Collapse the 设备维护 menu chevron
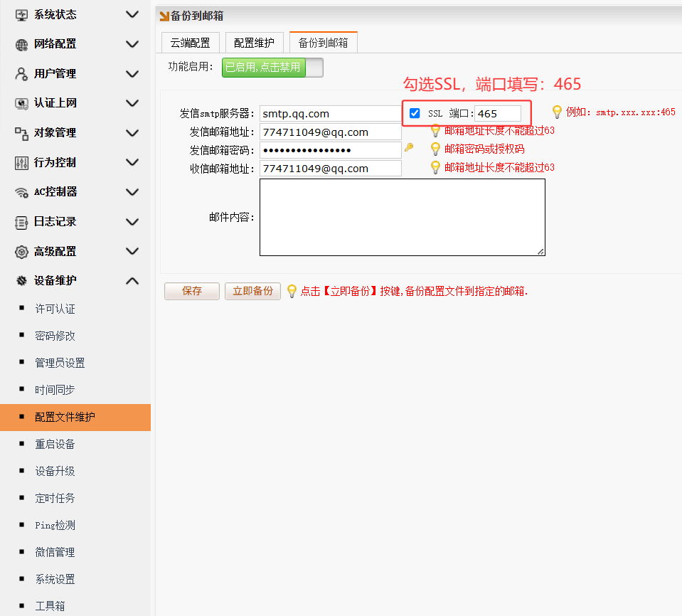 coord(132,281)
